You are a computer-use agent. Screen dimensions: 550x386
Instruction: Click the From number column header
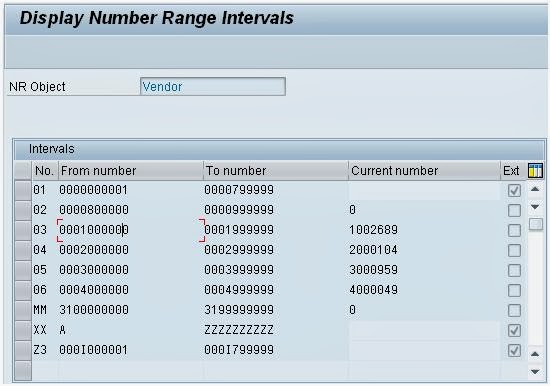click(131, 171)
